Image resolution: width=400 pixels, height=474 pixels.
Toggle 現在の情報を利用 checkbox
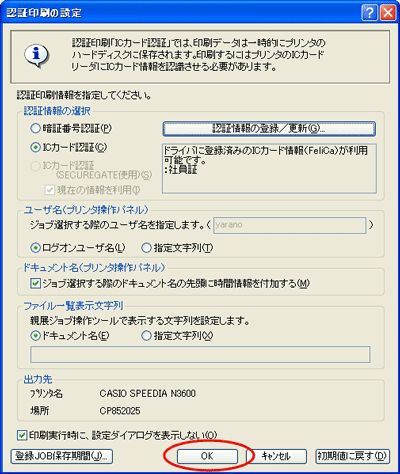pyautogui.click(x=50, y=190)
